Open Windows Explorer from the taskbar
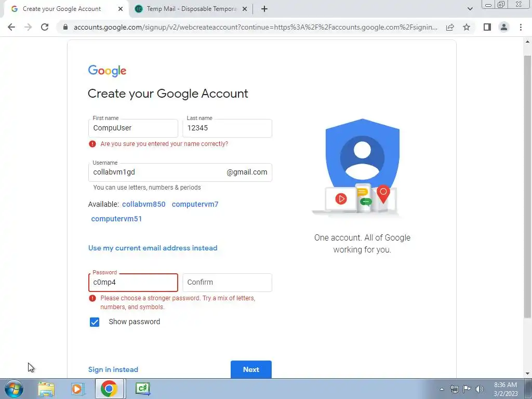The height and width of the screenshot is (399, 532). point(46,389)
